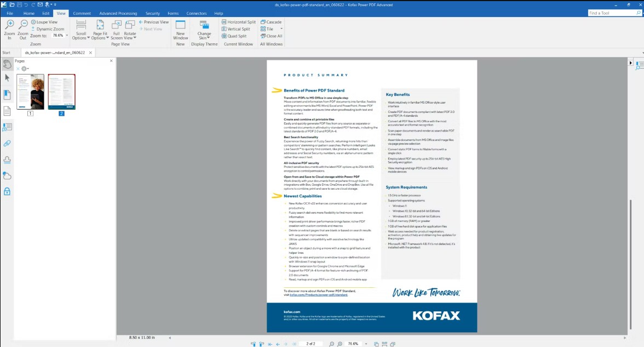Click the Previous View button
The image size is (644, 347).
tap(154, 22)
